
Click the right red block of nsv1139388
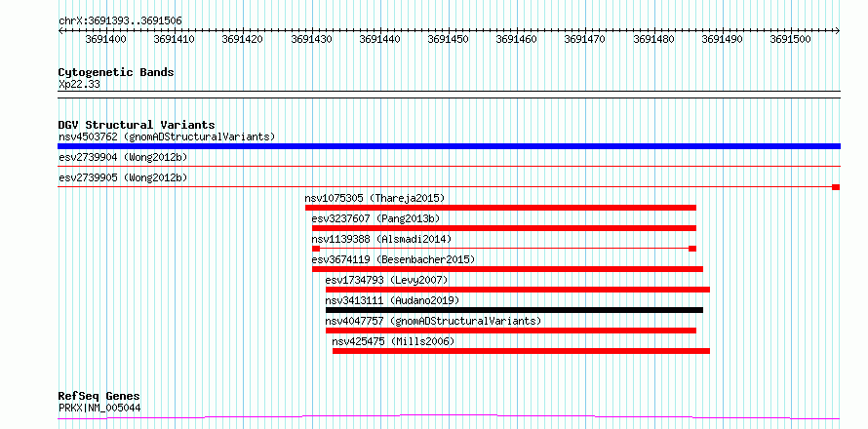click(692, 249)
